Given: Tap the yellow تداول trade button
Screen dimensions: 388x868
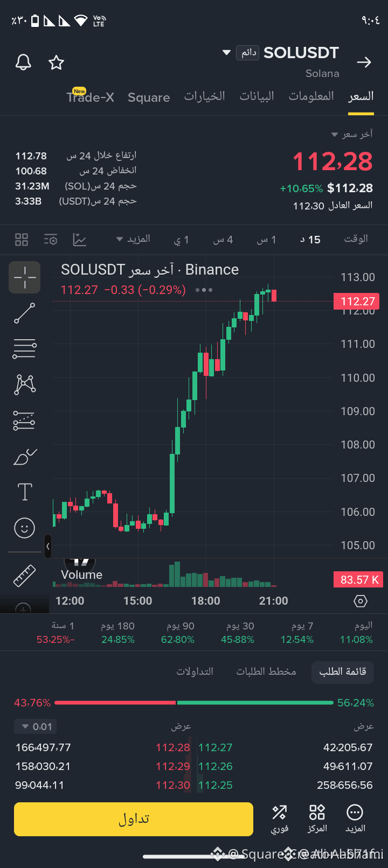Looking at the screenshot, I should point(134,819).
